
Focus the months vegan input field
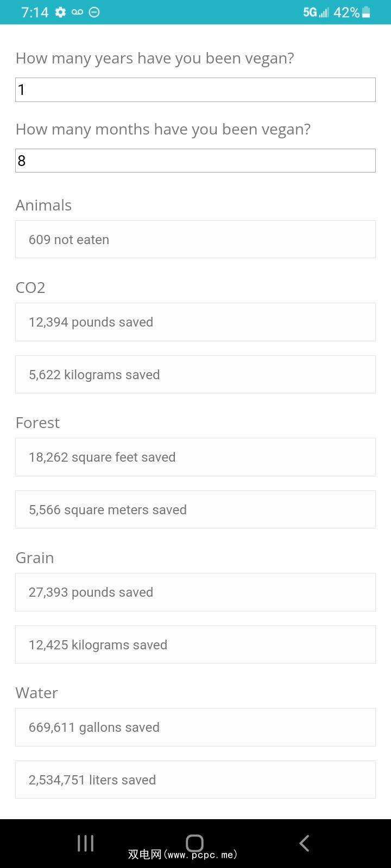[x=195, y=161]
